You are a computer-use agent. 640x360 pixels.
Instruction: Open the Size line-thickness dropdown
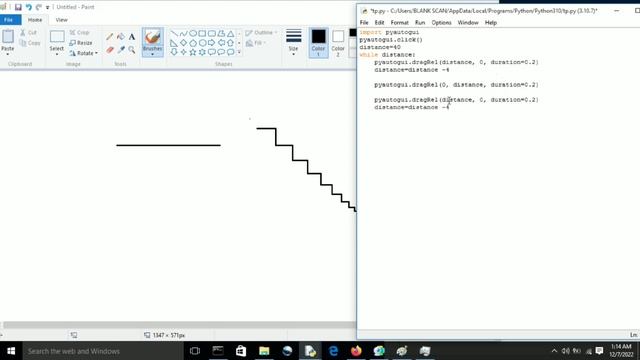coord(293,42)
